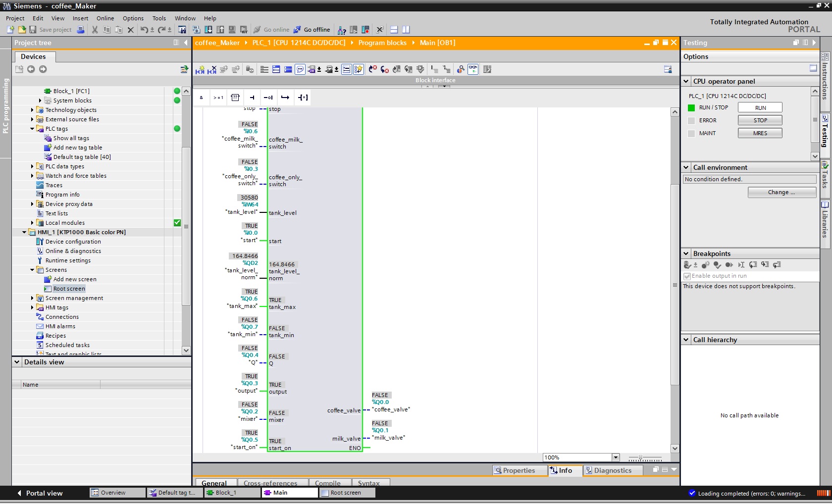Toggle the network comments speech-bubble icon
This screenshot has height=504, width=832.
tap(300, 69)
